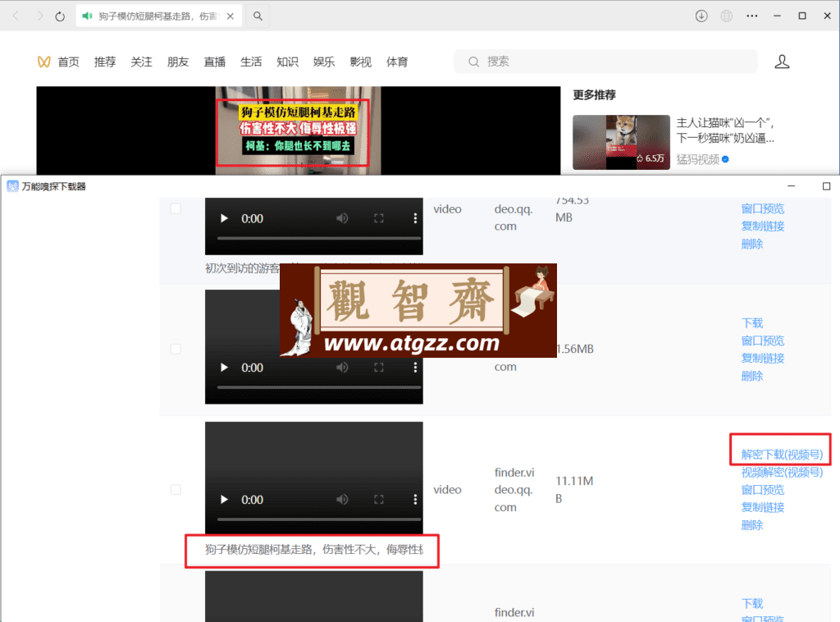
Task: Open the 影视 navigation item
Action: [x=361, y=62]
